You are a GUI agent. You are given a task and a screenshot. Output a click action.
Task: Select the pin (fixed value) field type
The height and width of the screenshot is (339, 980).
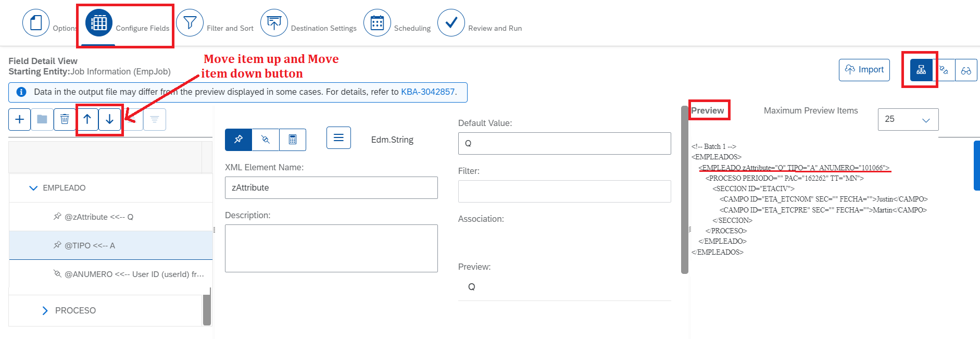pyautogui.click(x=238, y=140)
